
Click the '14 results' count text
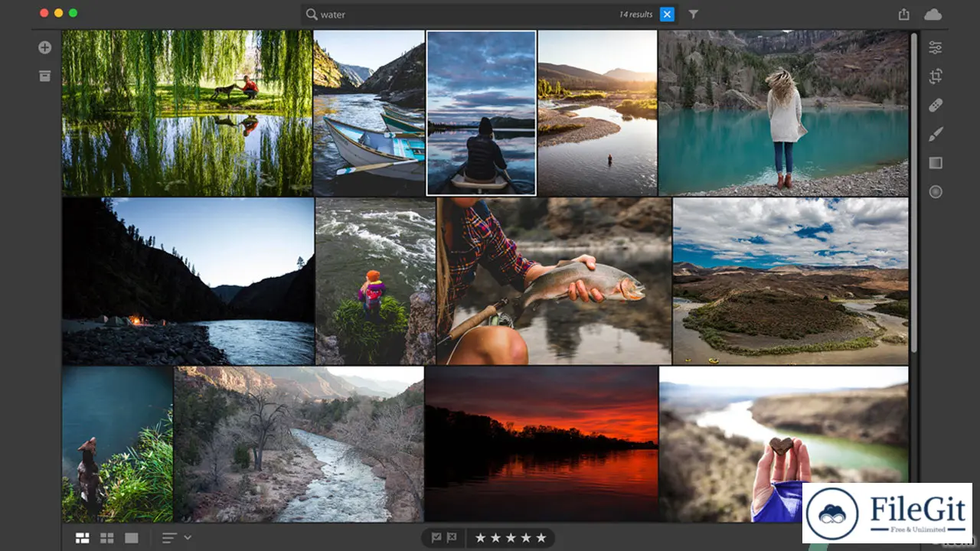click(x=635, y=15)
